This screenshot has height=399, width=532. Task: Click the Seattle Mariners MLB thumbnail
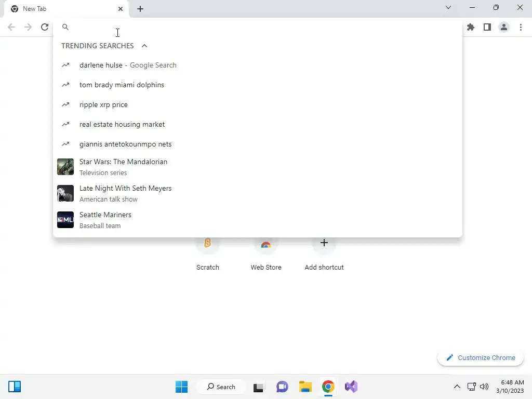click(x=65, y=220)
